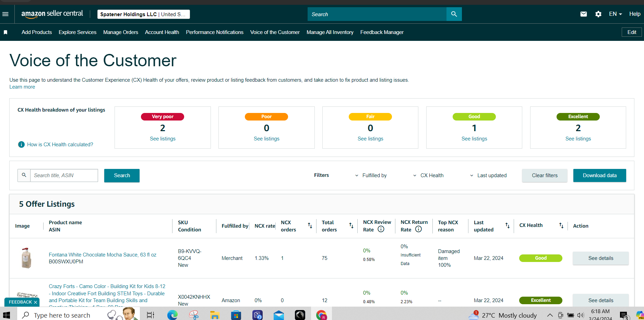Click the magnifier icon in title search box
644x320 pixels.
(x=24, y=175)
